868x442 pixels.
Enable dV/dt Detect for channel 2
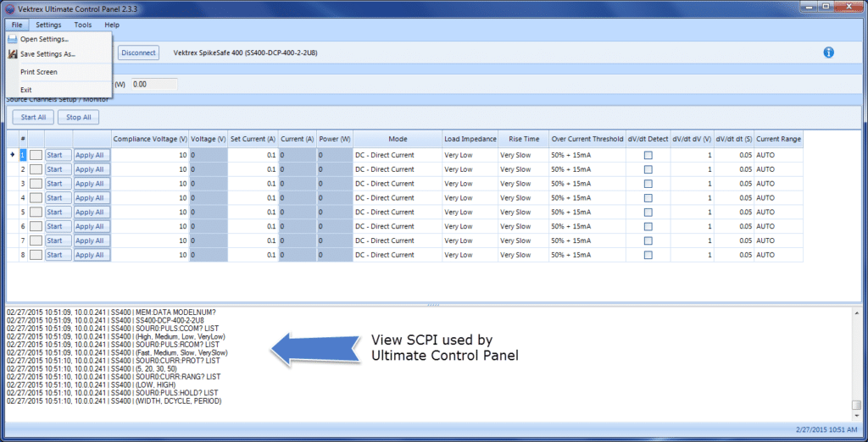[648, 169]
